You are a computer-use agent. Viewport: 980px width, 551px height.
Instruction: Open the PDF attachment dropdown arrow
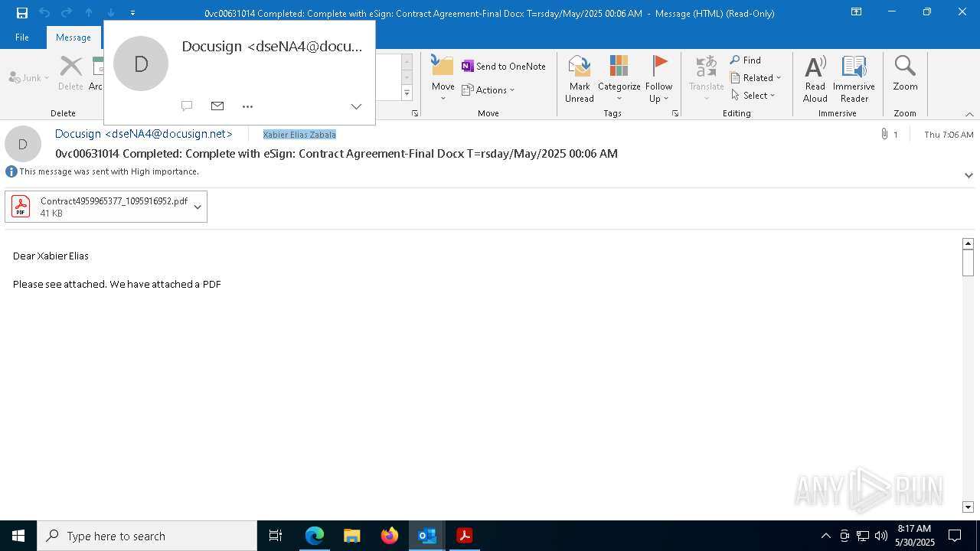click(198, 207)
